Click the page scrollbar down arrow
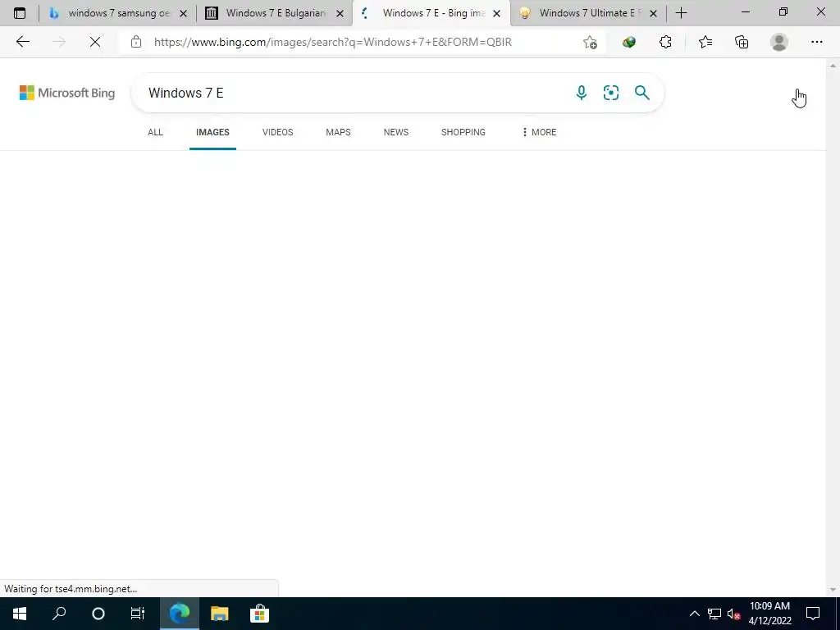Screen dimensions: 840x630 (x=833, y=590)
